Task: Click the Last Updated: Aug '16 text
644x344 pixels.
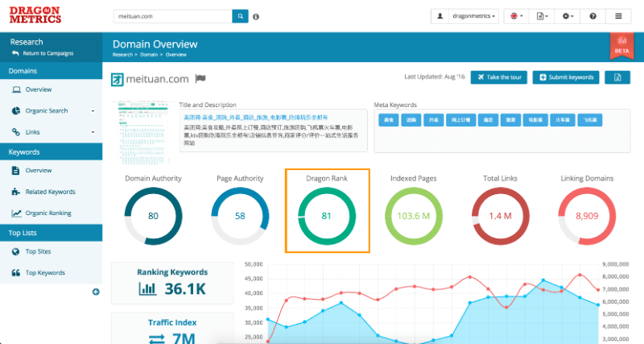Action: pos(435,77)
